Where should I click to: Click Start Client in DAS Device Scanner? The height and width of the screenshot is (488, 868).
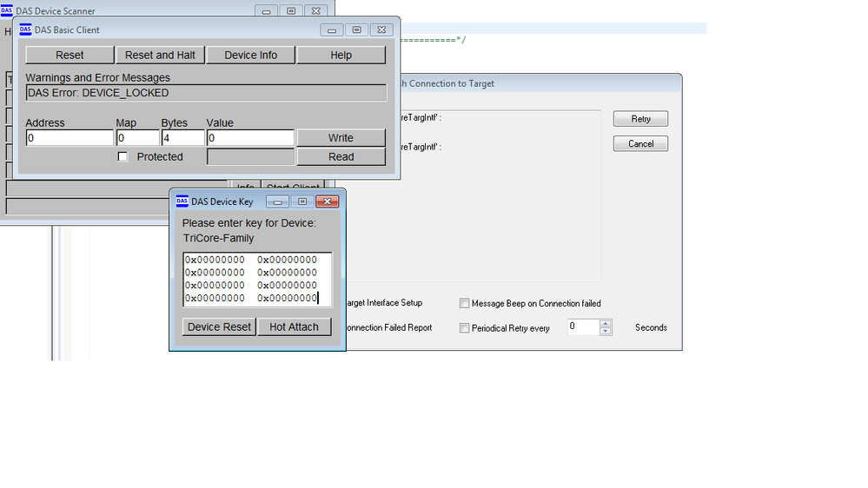coord(293,187)
